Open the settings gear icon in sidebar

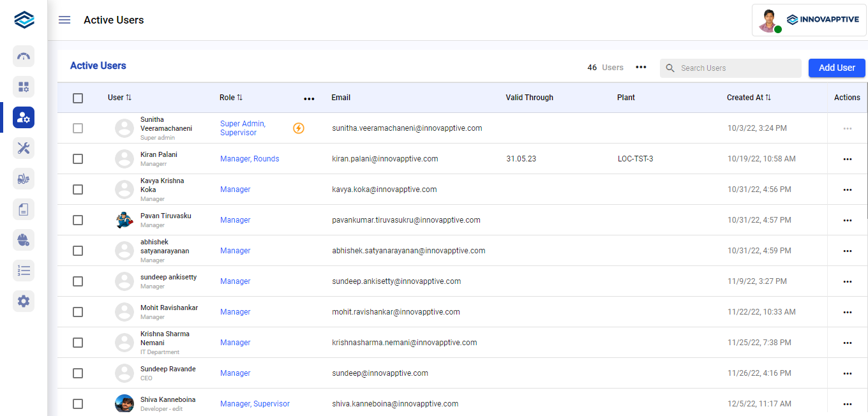(24, 301)
